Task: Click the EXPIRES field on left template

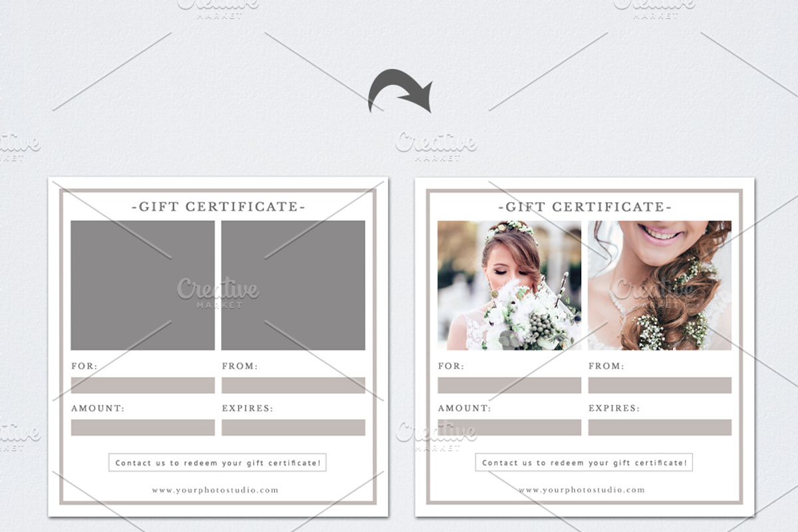Action: click(293, 428)
